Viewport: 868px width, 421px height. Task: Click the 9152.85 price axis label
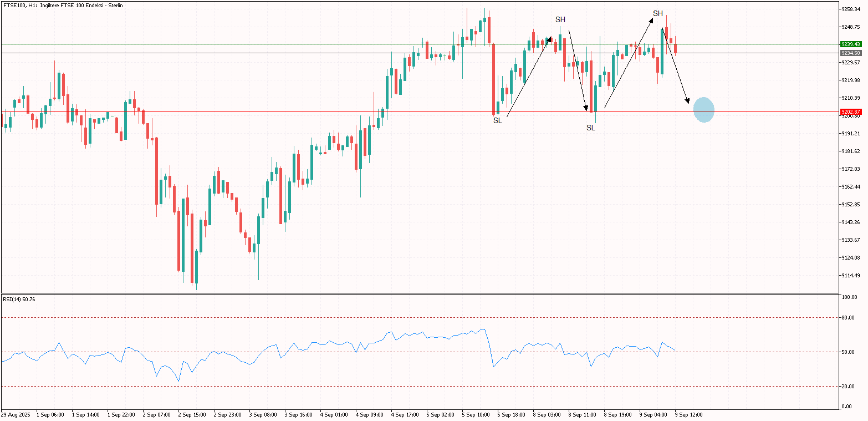coord(851,204)
